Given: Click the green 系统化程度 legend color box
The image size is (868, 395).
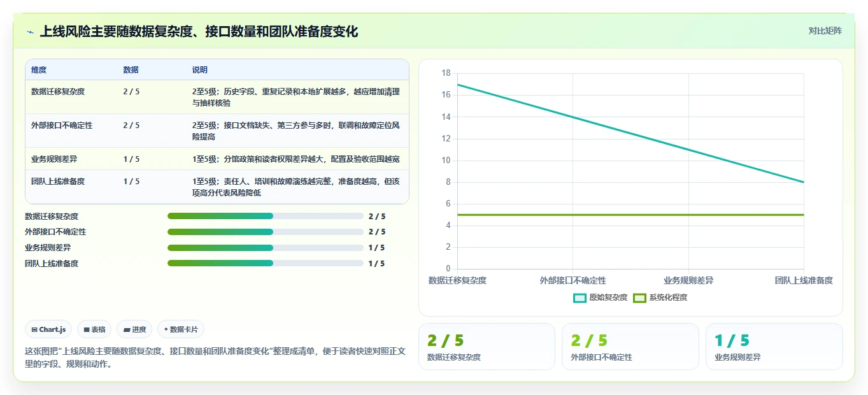Looking at the screenshot, I should click(639, 298).
